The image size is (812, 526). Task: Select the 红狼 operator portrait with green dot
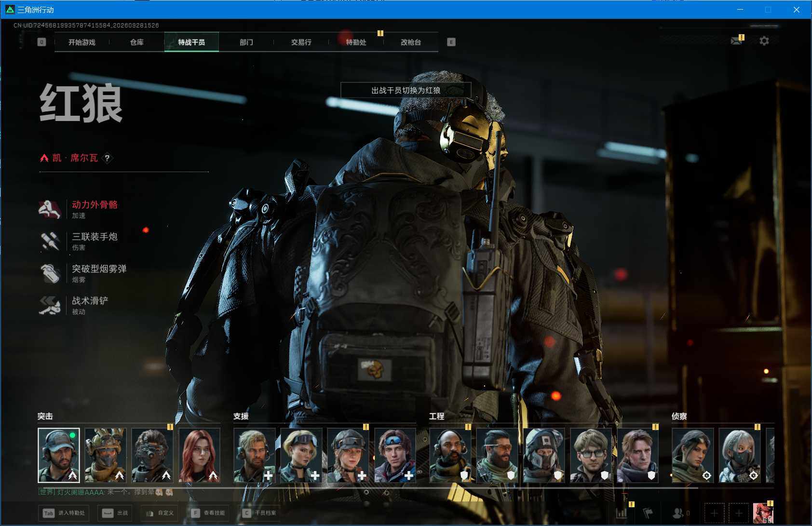tap(59, 455)
